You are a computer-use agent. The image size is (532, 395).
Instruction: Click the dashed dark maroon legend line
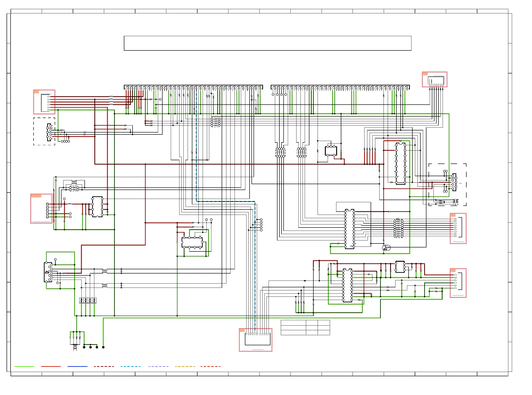pos(104,366)
